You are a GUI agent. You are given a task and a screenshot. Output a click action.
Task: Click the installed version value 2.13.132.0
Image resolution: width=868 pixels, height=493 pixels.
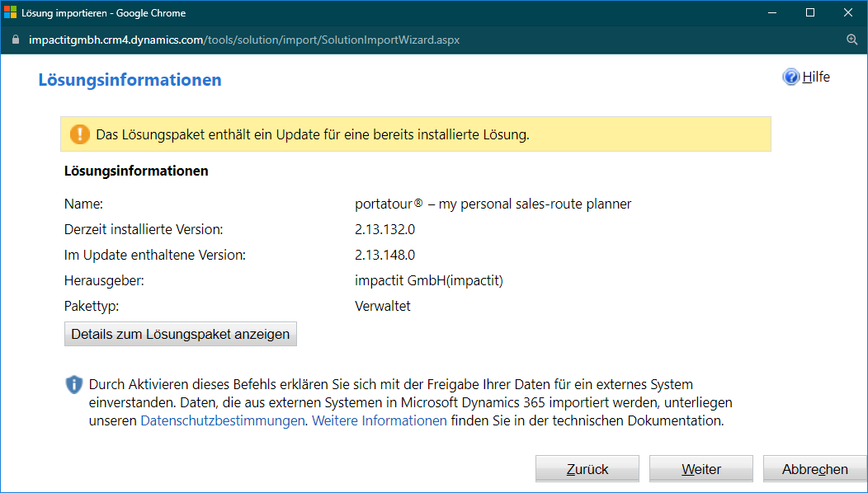point(384,230)
